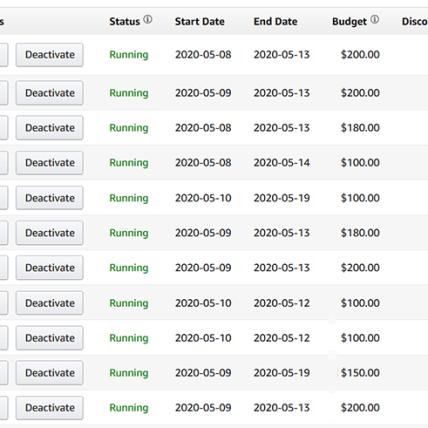Deactivate the first campaign ending 2020-05-12
The width and height of the screenshot is (428, 428).
(50, 303)
